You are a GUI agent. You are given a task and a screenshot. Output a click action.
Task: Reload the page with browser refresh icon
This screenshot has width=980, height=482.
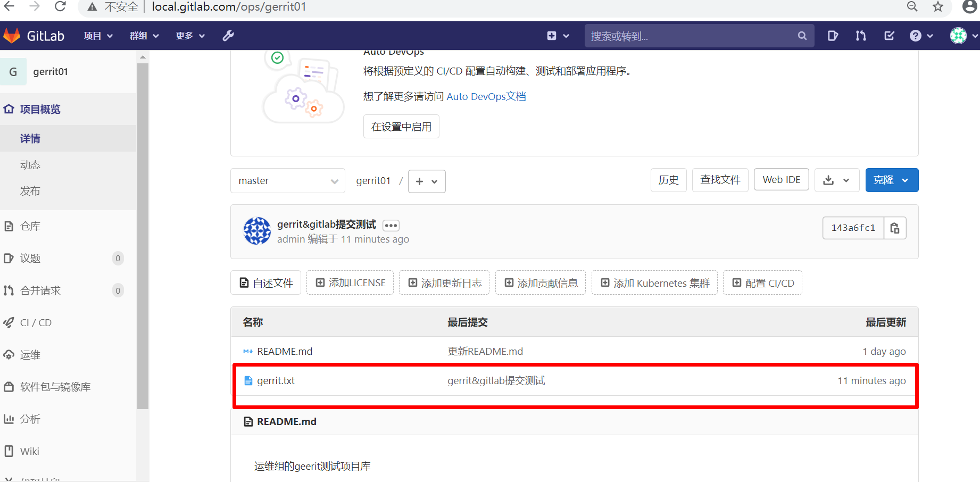pos(60,6)
